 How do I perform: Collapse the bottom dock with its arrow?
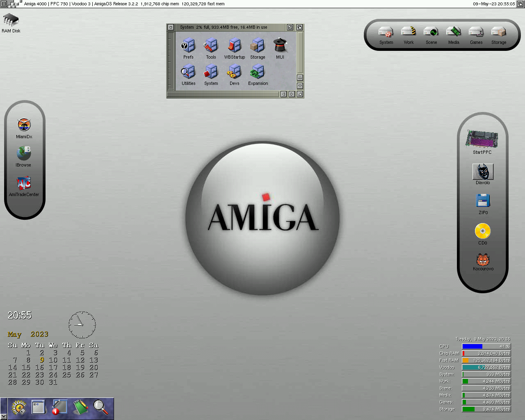coord(4,416)
